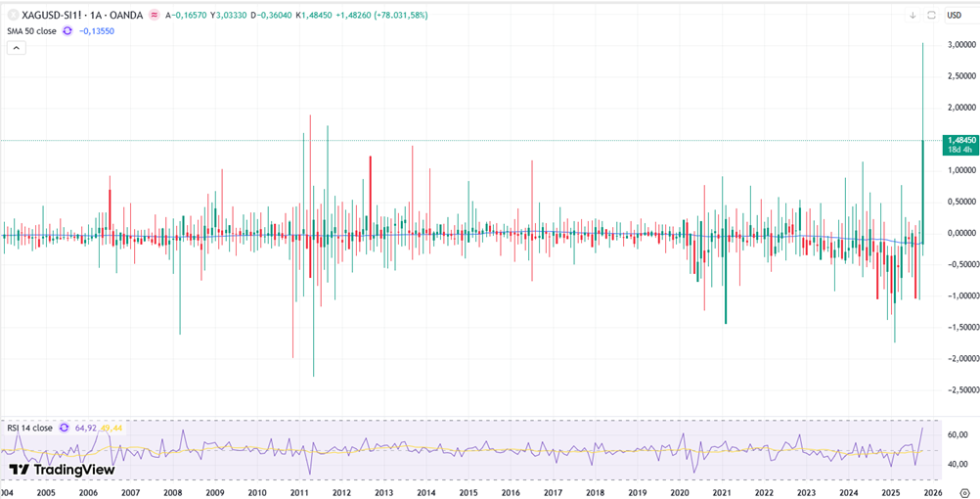The image size is (980, 499).
Task: Collapse the indicator legend with chevron button
Action: pos(15,48)
